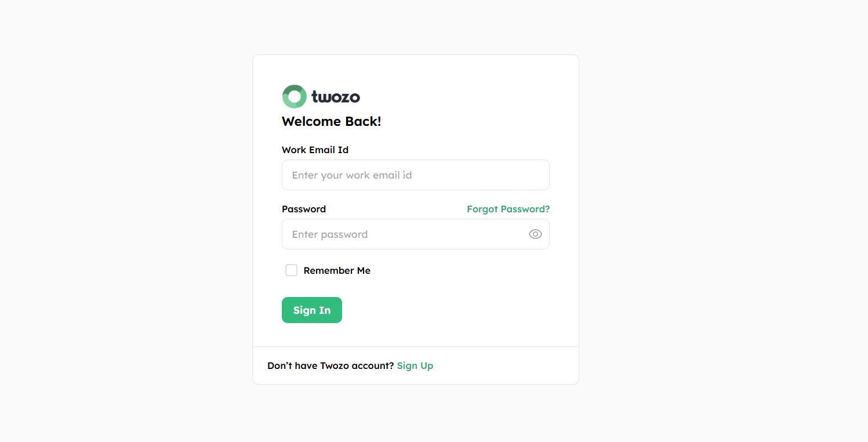Click the word "Sign" in Sign In button
Image resolution: width=868 pixels, height=442 pixels.
[x=304, y=310]
